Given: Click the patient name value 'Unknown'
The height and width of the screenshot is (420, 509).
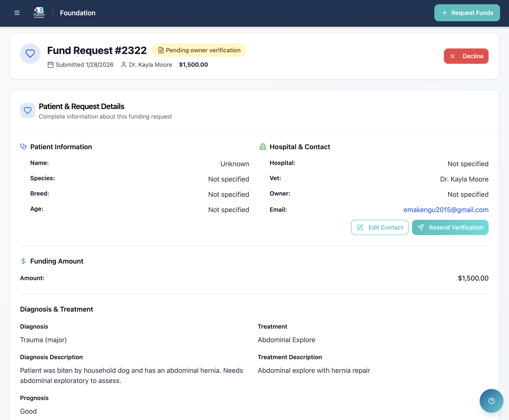Looking at the screenshot, I should (x=235, y=164).
